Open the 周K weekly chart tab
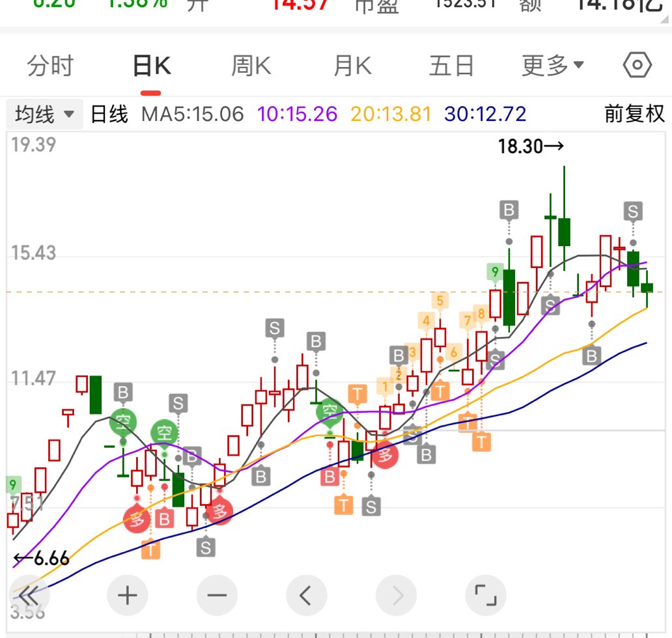 tap(251, 66)
